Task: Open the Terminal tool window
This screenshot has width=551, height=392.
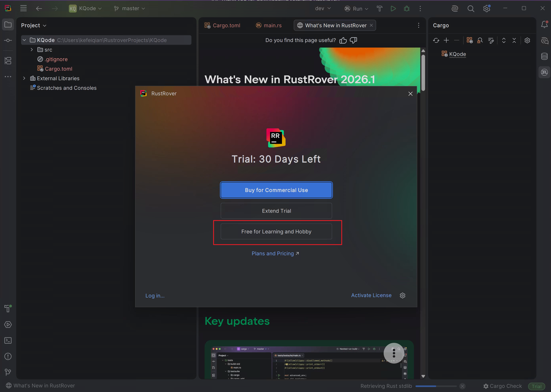Action: (x=8, y=340)
